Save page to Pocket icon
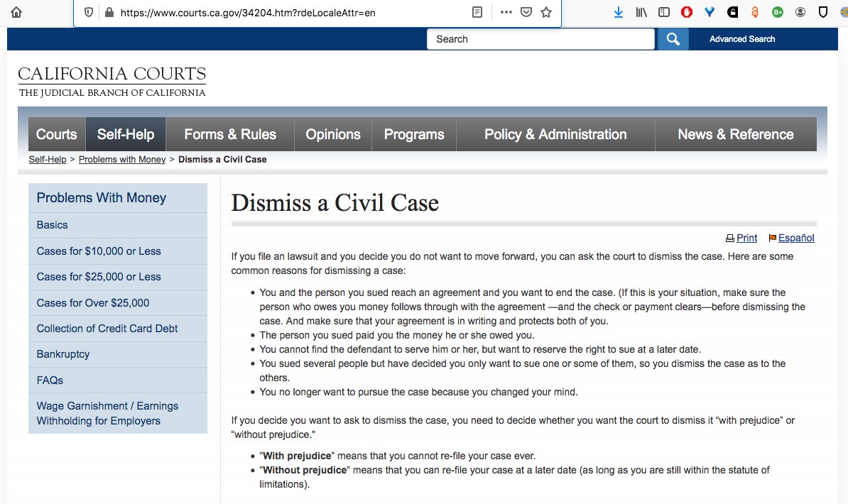The height and width of the screenshot is (504, 848). tap(526, 12)
